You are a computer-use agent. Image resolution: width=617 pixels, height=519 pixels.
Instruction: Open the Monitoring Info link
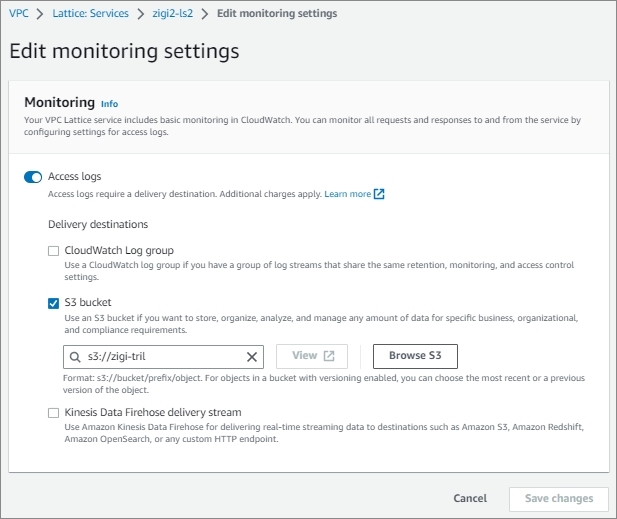109,104
